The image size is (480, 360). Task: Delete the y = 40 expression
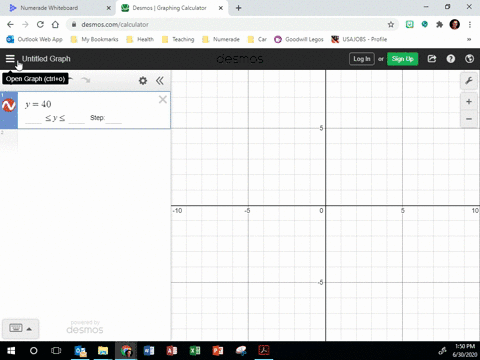(163, 99)
